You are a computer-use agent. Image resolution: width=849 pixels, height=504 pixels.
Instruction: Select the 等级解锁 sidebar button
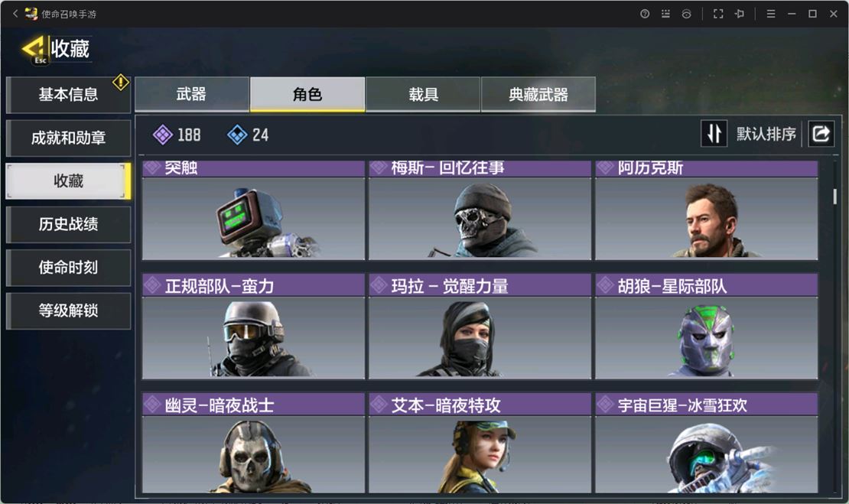(x=68, y=311)
